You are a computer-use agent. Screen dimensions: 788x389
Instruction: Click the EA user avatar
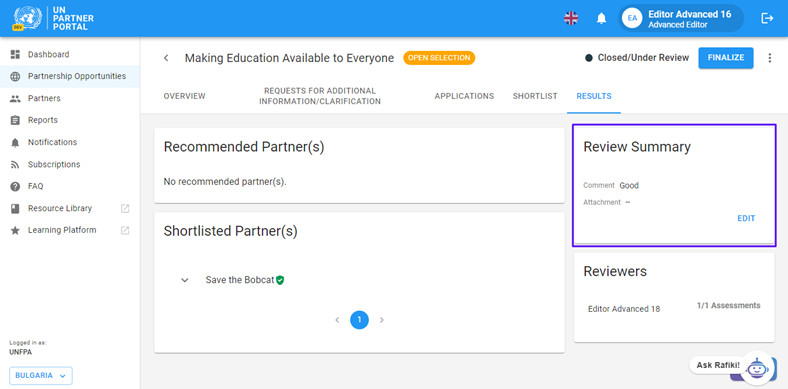click(x=632, y=19)
